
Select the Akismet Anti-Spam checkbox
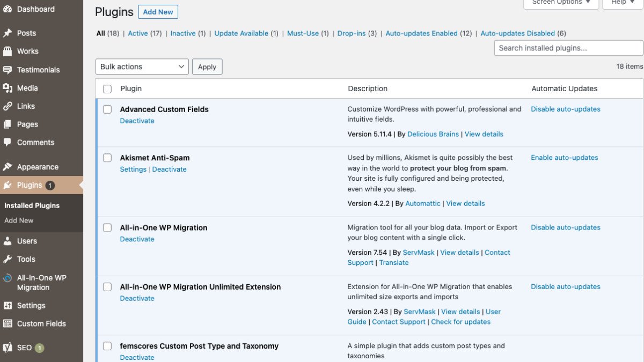tap(107, 158)
